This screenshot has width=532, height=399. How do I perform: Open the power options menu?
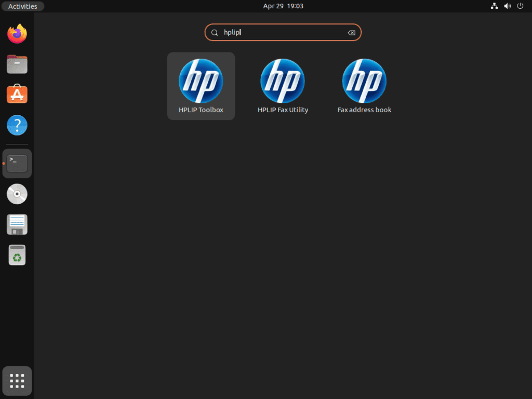coord(520,6)
